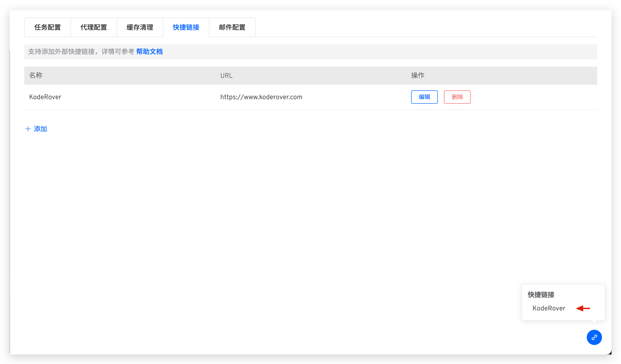Image resolution: width=621 pixels, height=364 pixels.
Task: Click the 添加 text link
Action: point(40,129)
